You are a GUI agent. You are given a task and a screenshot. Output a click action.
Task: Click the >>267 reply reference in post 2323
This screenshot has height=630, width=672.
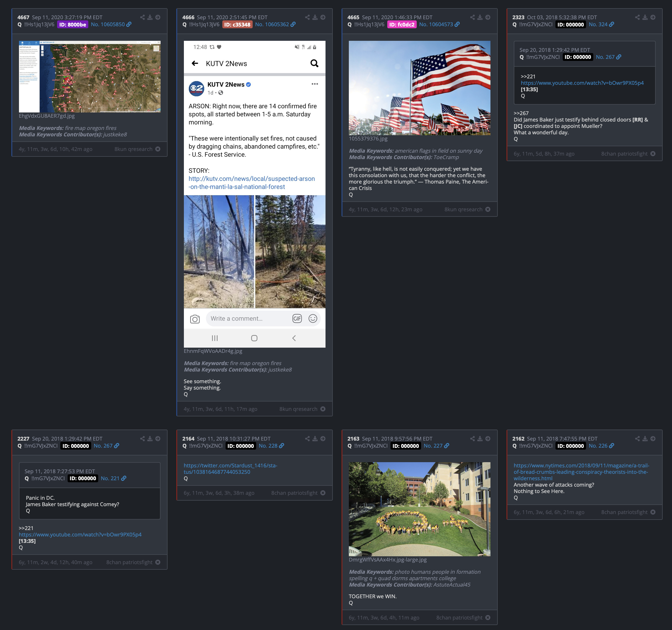[x=521, y=113]
